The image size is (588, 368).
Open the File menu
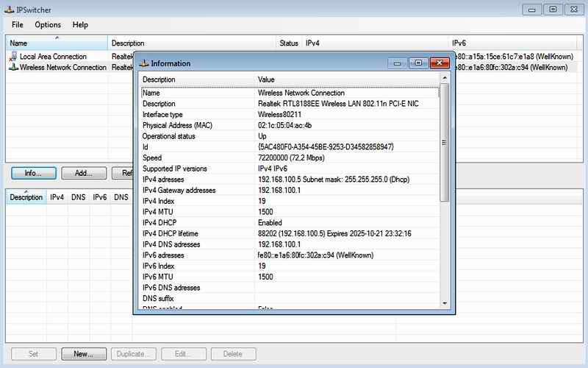[x=18, y=25]
